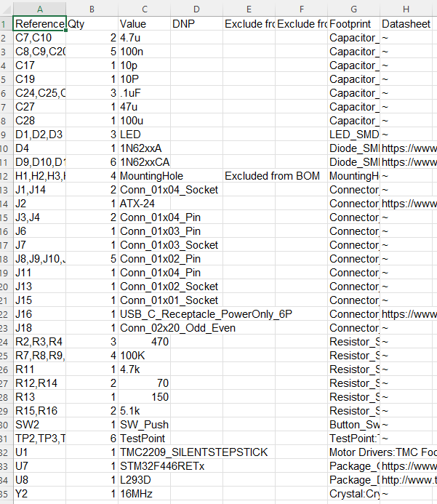The width and height of the screenshot is (437, 504).
Task: Click the Qty header cell
Action: tap(92, 24)
